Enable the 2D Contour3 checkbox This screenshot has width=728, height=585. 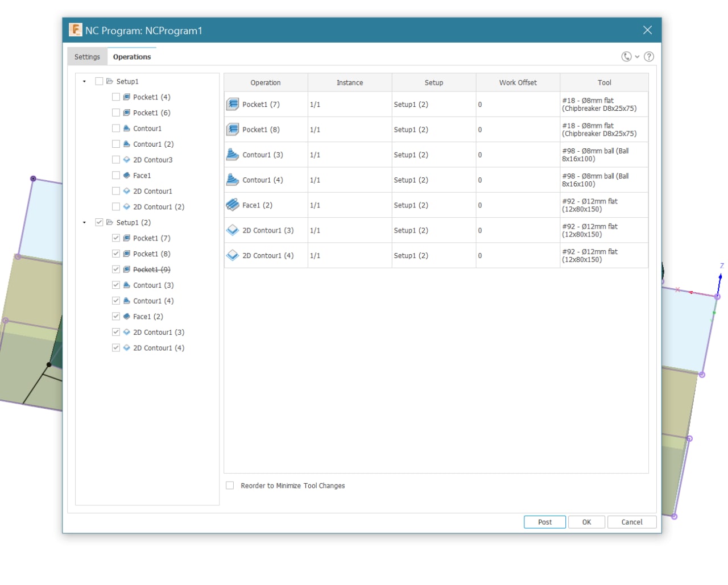[116, 160]
